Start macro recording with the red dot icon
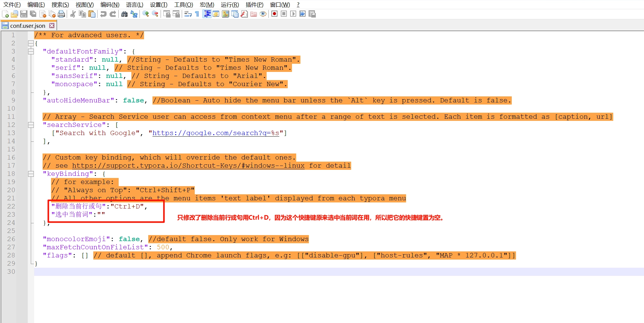 274,14
